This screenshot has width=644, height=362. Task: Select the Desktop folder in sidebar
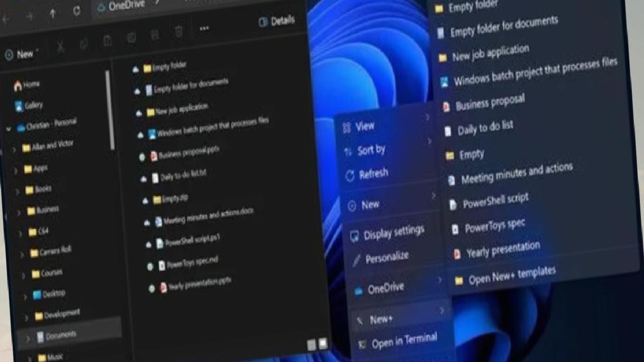tap(49, 294)
